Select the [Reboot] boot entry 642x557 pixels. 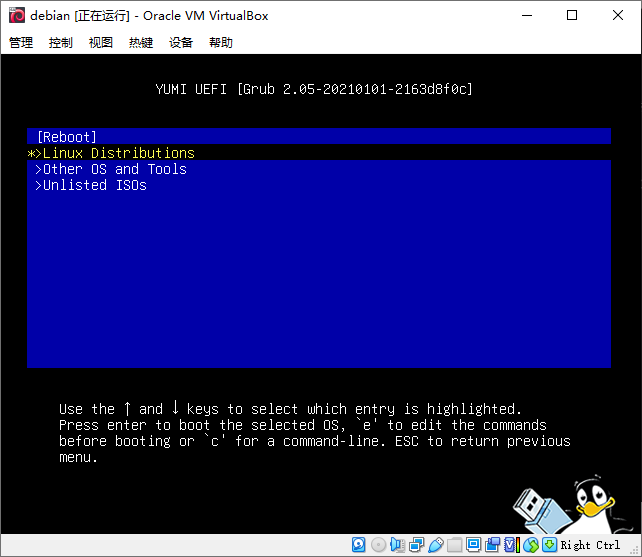click(x=319, y=136)
